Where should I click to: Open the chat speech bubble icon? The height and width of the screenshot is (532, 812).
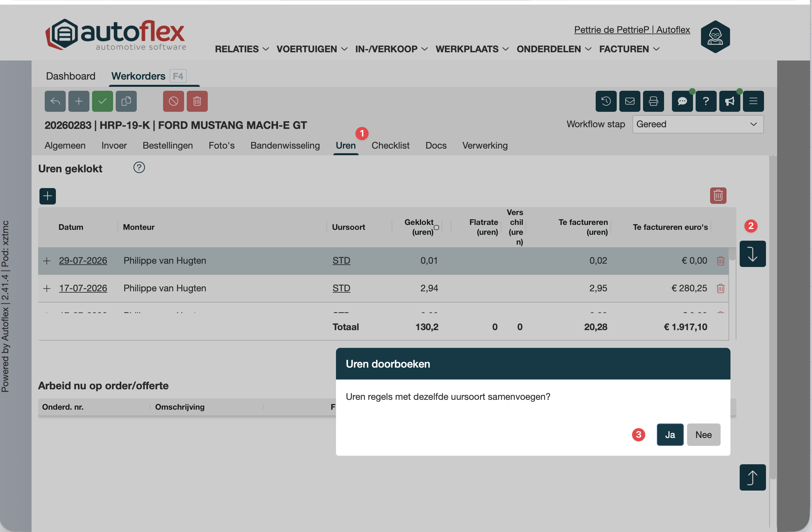coord(682,101)
